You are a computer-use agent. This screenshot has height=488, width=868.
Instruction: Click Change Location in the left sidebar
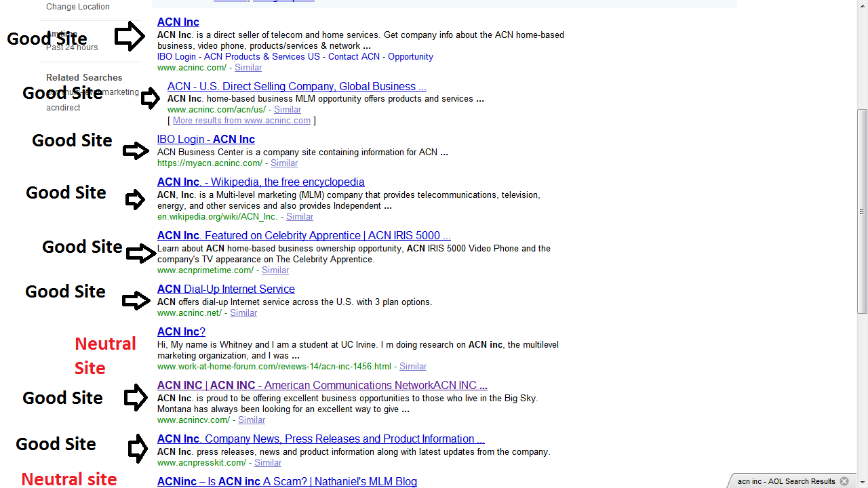tap(77, 7)
